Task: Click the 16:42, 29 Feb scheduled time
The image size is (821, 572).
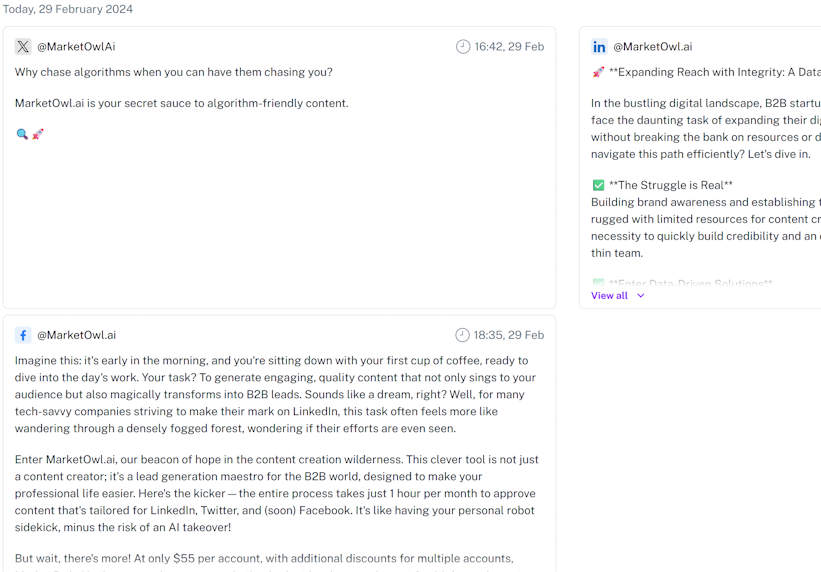Action: (509, 47)
